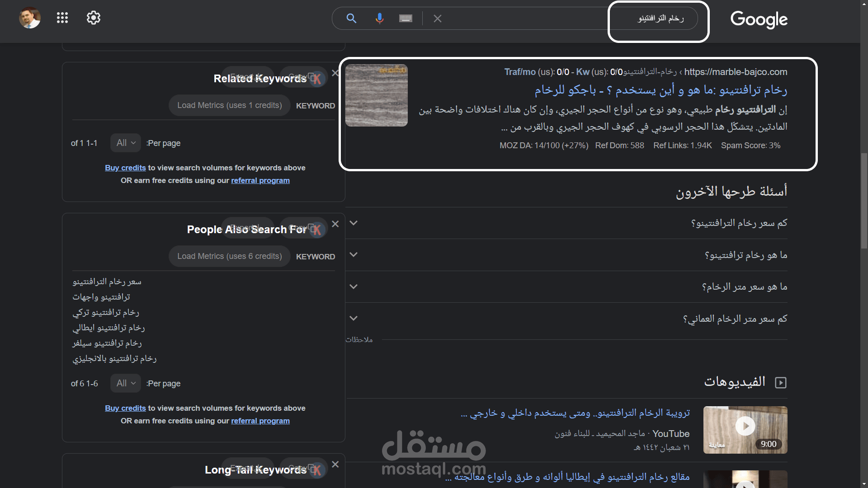868x488 pixels.
Task: Open the Google account profile avatar
Action: pyautogui.click(x=30, y=18)
